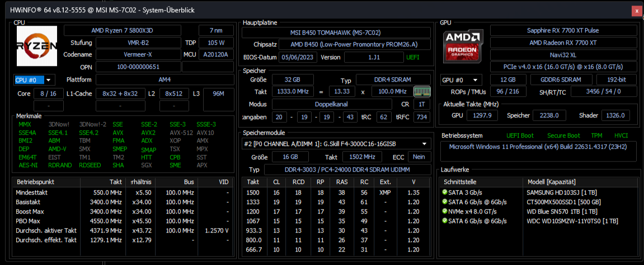Image resolution: width=644 pixels, height=265 pixels.
Task: Click the Secure Boot indicator
Action: tap(563, 135)
